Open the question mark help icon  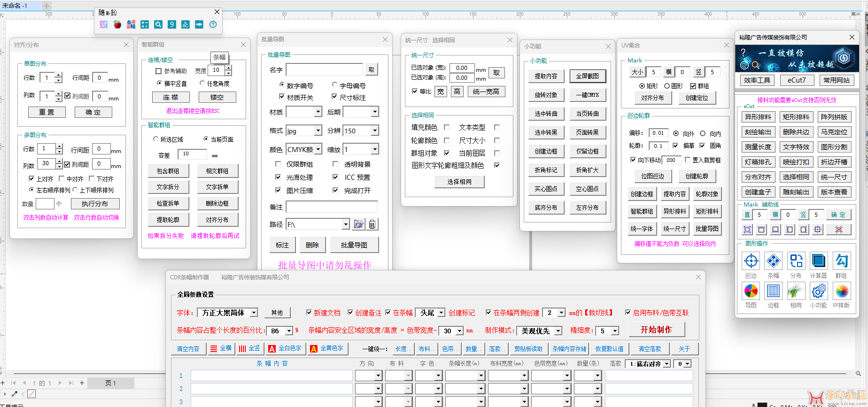pos(213,24)
